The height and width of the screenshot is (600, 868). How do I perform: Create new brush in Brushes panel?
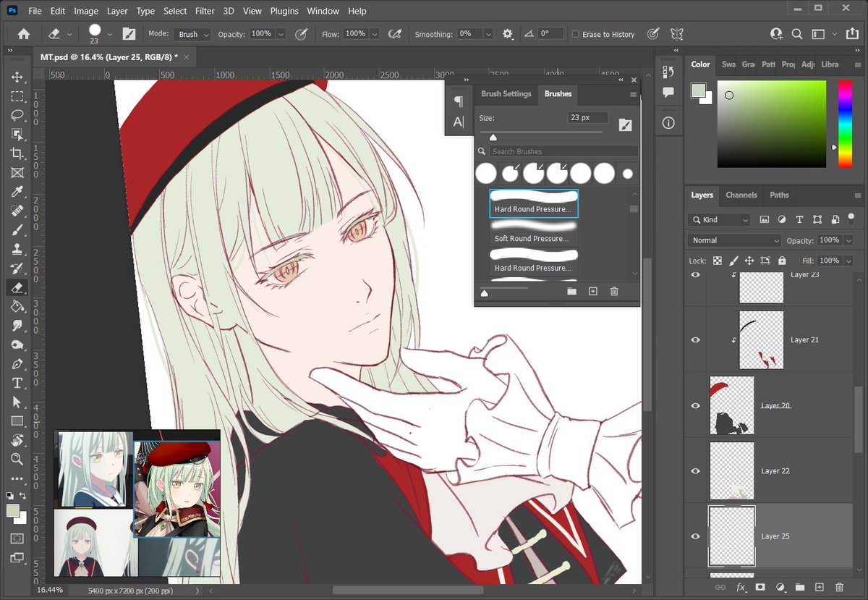click(593, 291)
